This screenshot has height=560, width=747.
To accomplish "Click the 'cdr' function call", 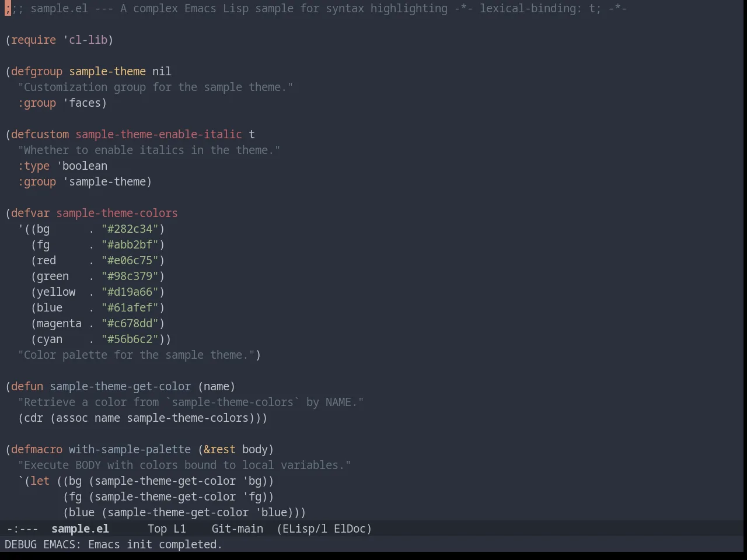I will [x=33, y=418].
